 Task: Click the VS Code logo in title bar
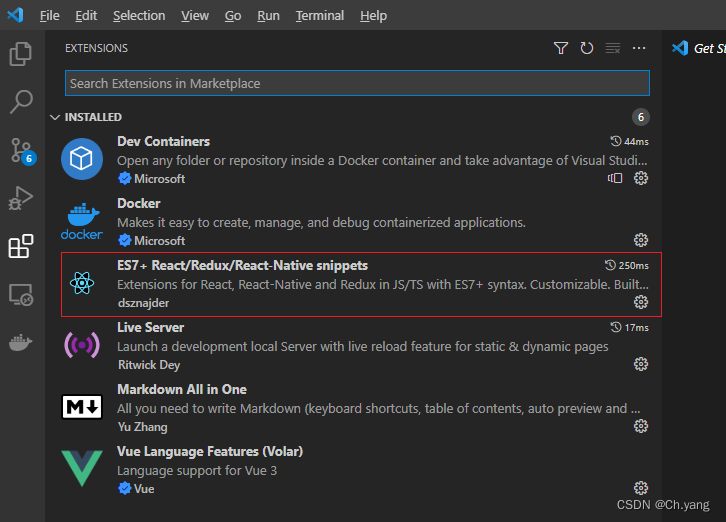[x=15, y=15]
